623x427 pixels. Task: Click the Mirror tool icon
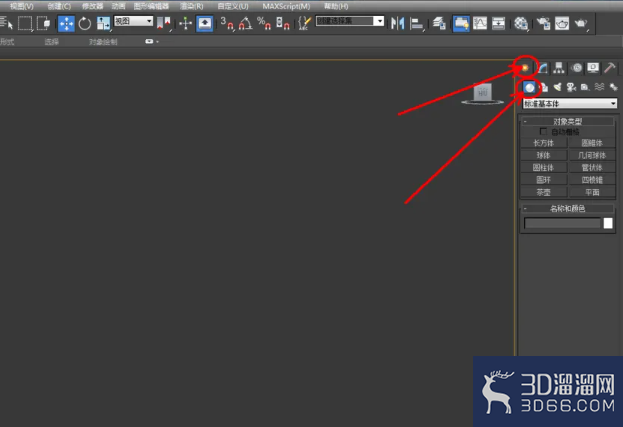click(x=397, y=23)
